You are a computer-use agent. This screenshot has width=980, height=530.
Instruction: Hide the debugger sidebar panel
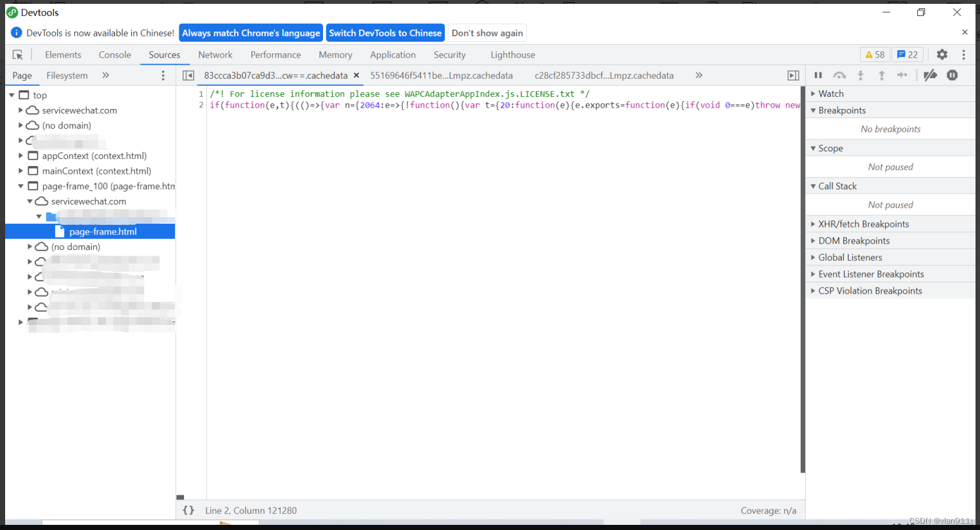pos(793,76)
